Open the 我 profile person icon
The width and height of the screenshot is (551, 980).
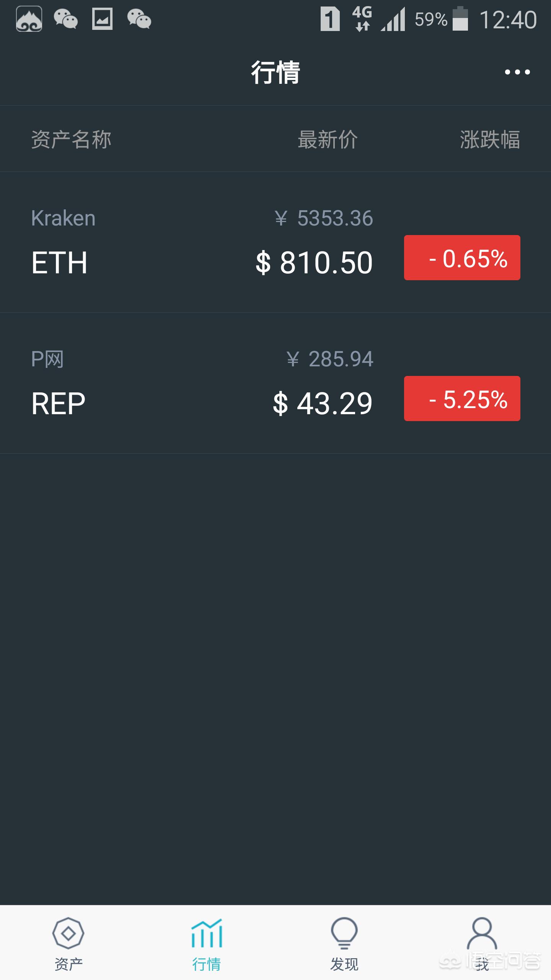click(482, 933)
